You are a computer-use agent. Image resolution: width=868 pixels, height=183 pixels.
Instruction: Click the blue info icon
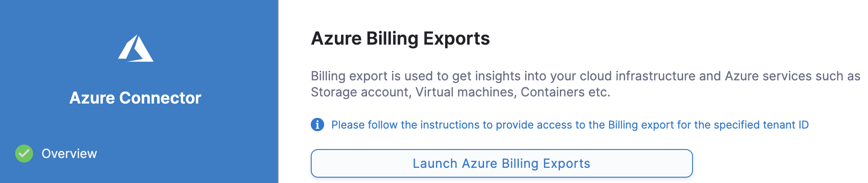[317, 125]
